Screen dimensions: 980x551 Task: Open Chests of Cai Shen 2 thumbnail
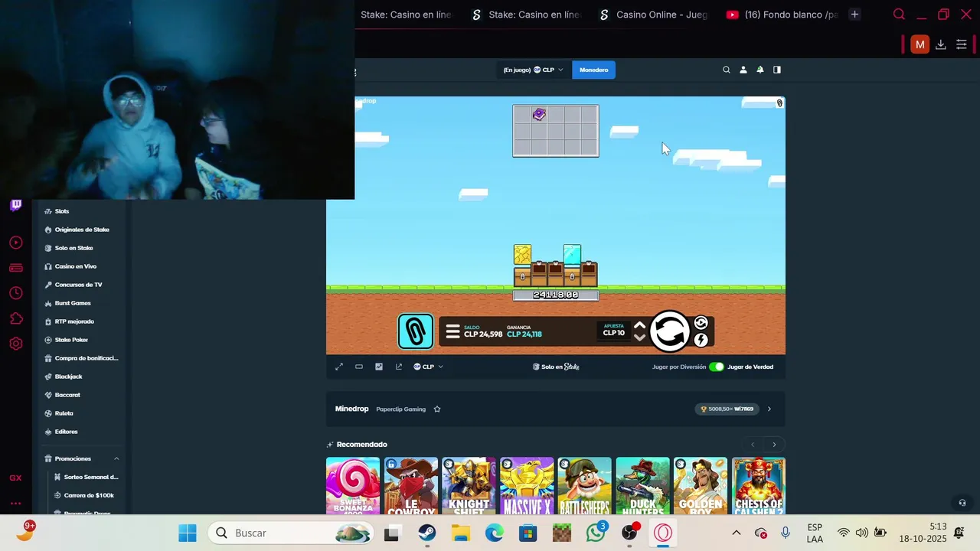tap(759, 486)
